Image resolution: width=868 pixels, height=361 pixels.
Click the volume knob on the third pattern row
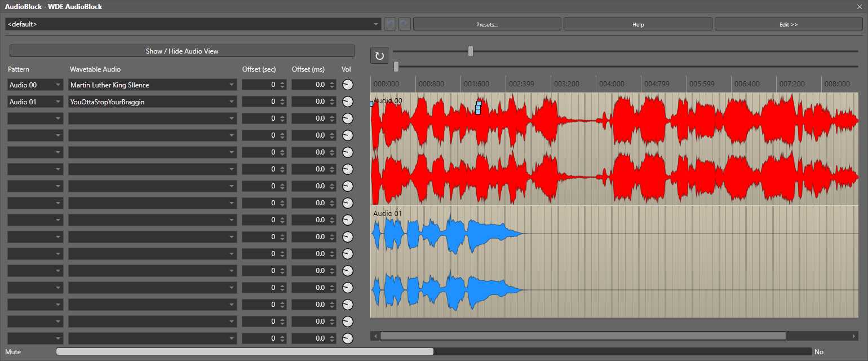click(347, 118)
